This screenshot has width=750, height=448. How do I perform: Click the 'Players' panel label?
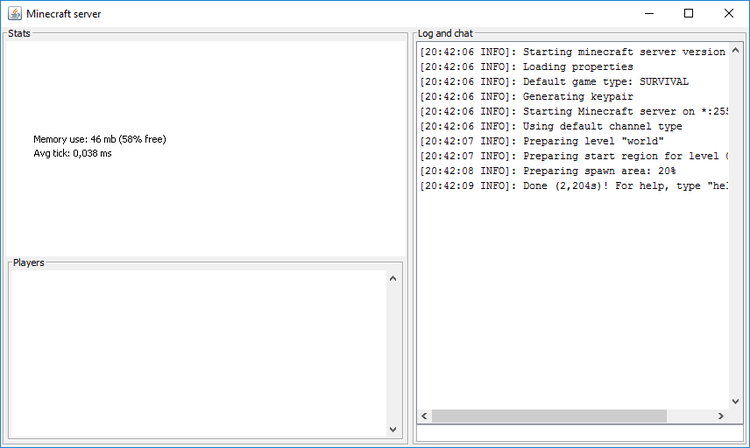(x=29, y=262)
